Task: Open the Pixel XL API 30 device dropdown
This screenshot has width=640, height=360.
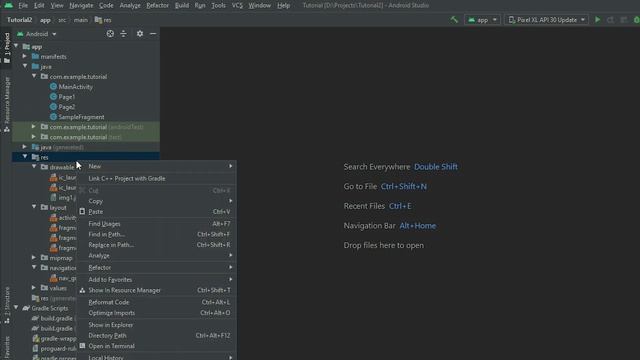Action: (547, 20)
